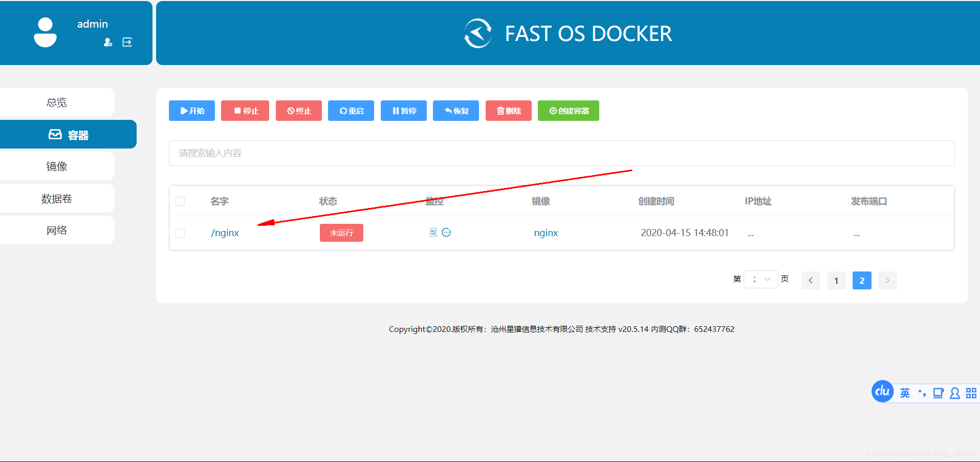The height and width of the screenshot is (462, 980).
Task: Click the admin user avatar icon
Action: pyautogui.click(x=45, y=32)
